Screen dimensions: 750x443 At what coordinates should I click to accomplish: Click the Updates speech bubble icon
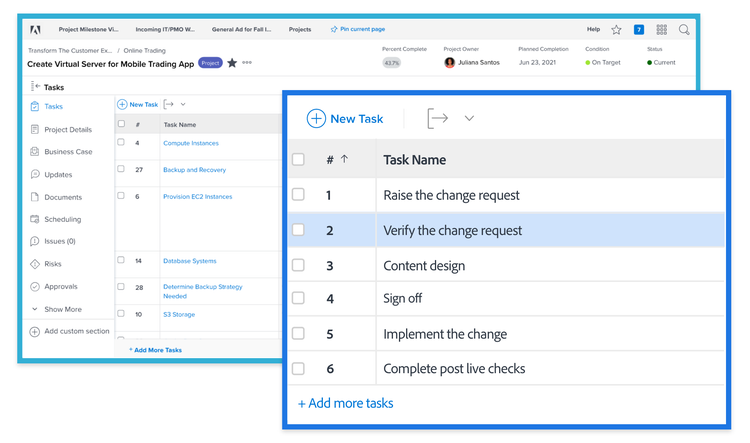click(x=34, y=174)
